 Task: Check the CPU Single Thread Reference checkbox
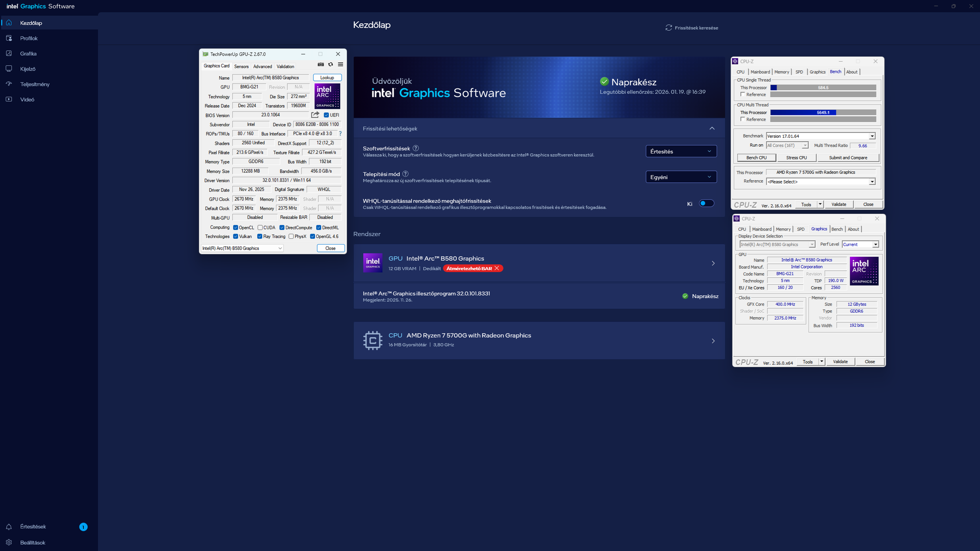pos(742,95)
